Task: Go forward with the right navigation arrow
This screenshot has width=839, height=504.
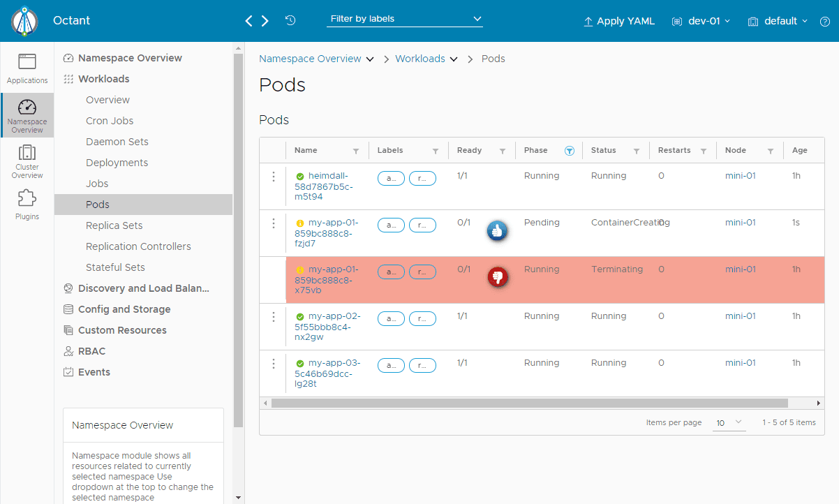Action: (x=265, y=21)
